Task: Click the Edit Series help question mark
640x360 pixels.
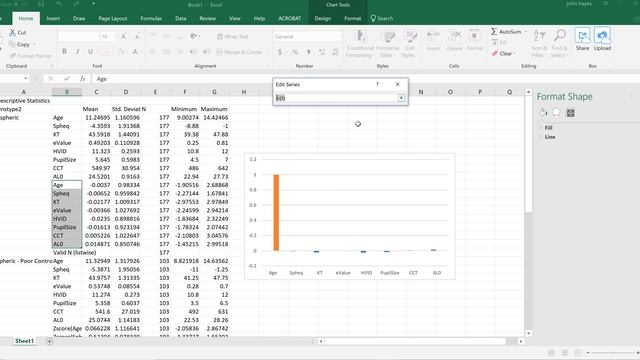Action: pyautogui.click(x=378, y=84)
